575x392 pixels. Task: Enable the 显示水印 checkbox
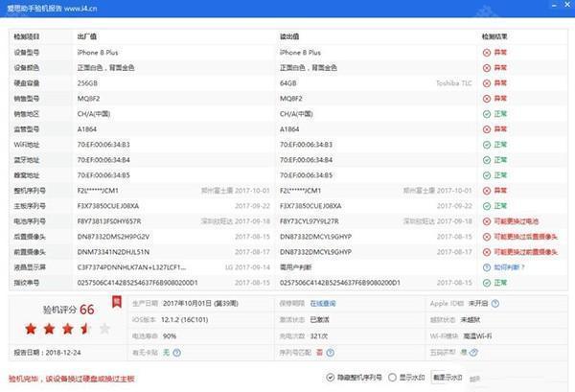click(x=392, y=378)
